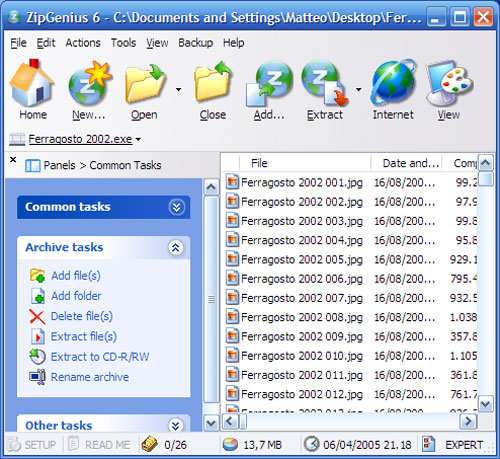Click the Extract file(s) link

click(x=84, y=336)
